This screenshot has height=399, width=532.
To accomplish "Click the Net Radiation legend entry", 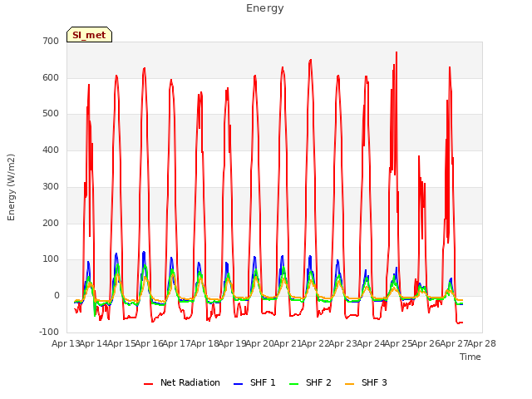I will coord(182,382).
